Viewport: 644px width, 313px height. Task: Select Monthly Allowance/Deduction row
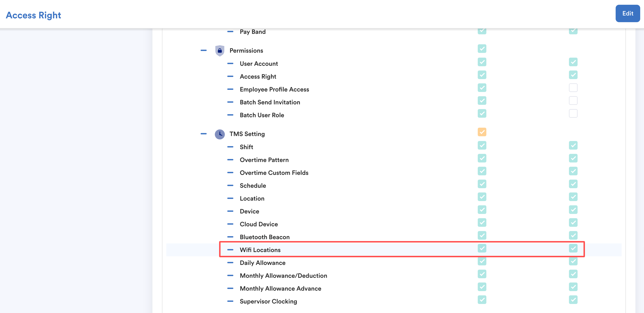(283, 276)
